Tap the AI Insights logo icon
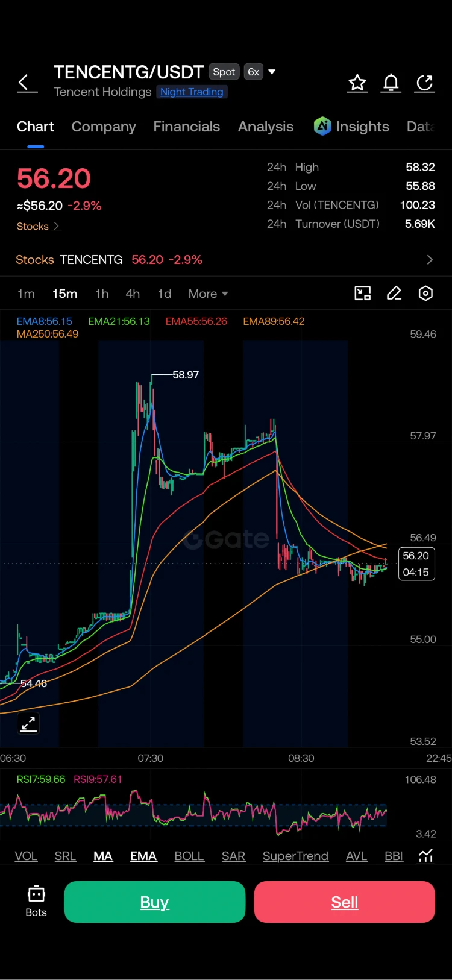 pyautogui.click(x=322, y=126)
